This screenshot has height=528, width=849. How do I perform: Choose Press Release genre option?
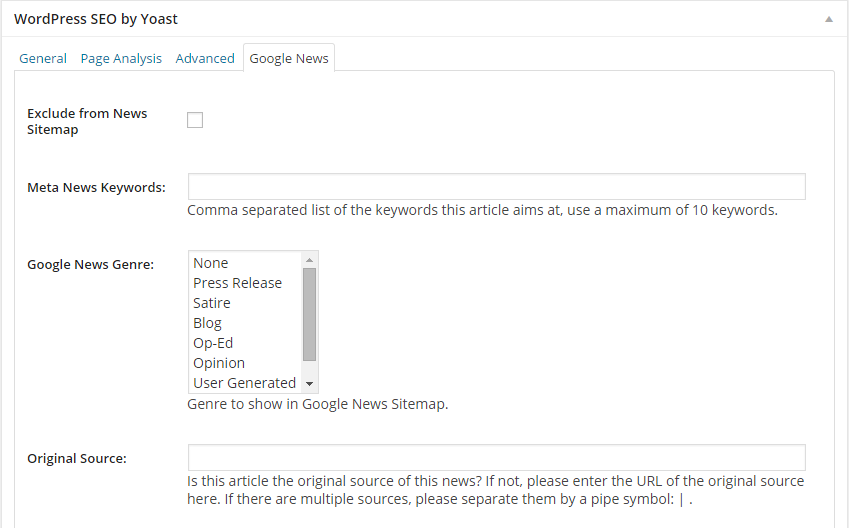pos(237,283)
